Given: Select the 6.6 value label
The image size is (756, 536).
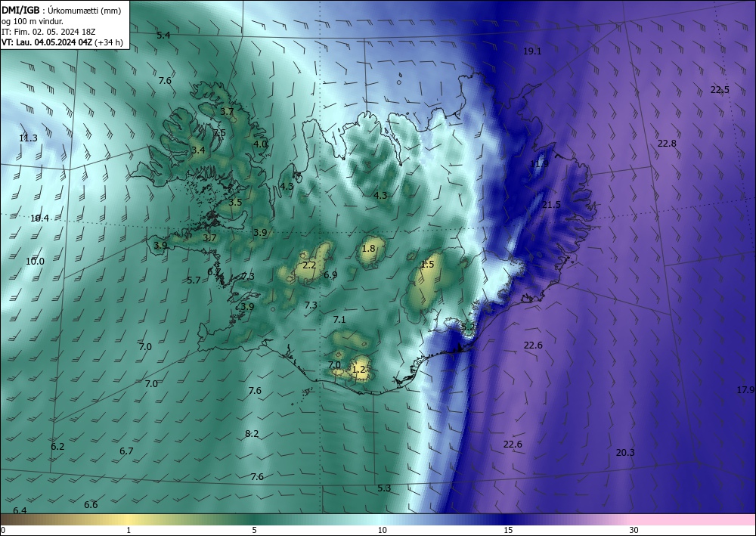Looking at the screenshot, I should coord(91,505).
